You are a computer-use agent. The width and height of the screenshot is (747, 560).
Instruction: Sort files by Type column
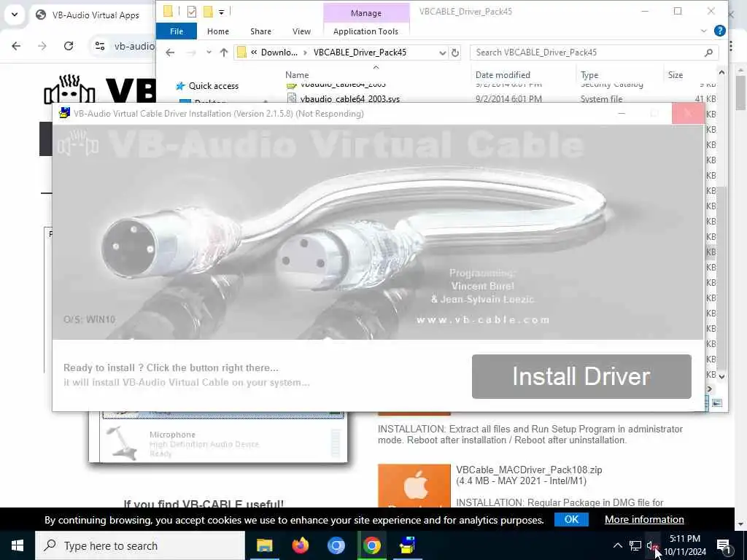pos(589,75)
